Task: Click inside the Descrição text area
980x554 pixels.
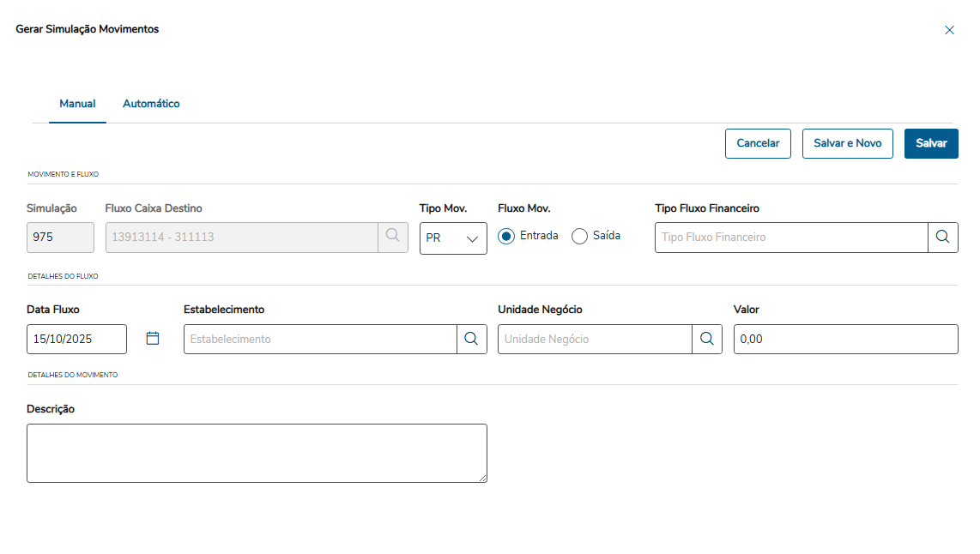Action: click(x=257, y=453)
